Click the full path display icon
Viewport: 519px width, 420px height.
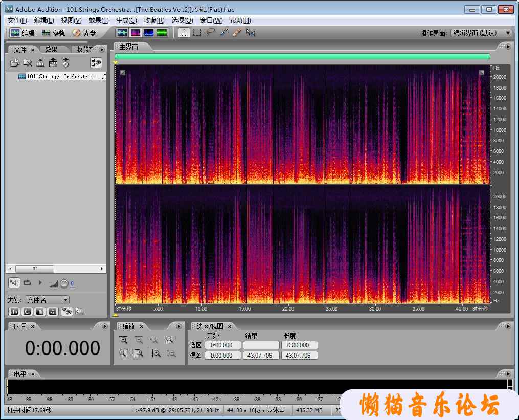click(79, 311)
